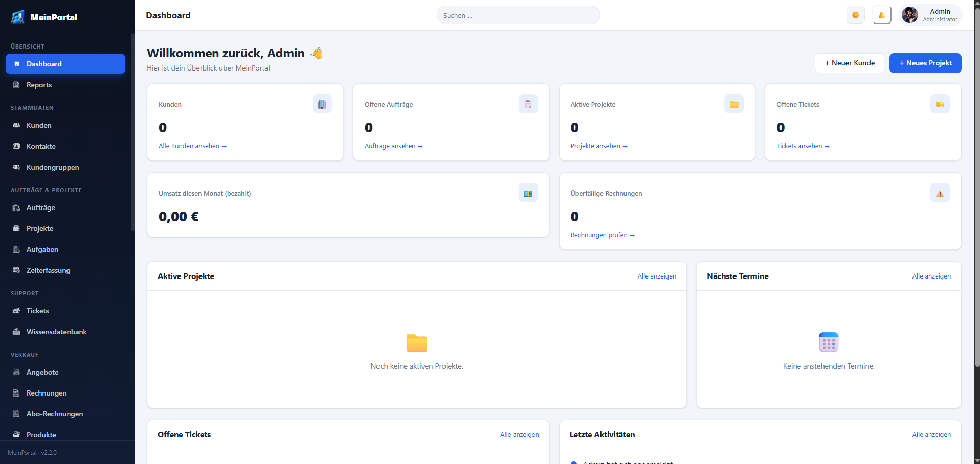The width and height of the screenshot is (980, 464).
Task: Click Alle anzeigen in Letzte Aktivitäten panel
Action: coord(931,435)
